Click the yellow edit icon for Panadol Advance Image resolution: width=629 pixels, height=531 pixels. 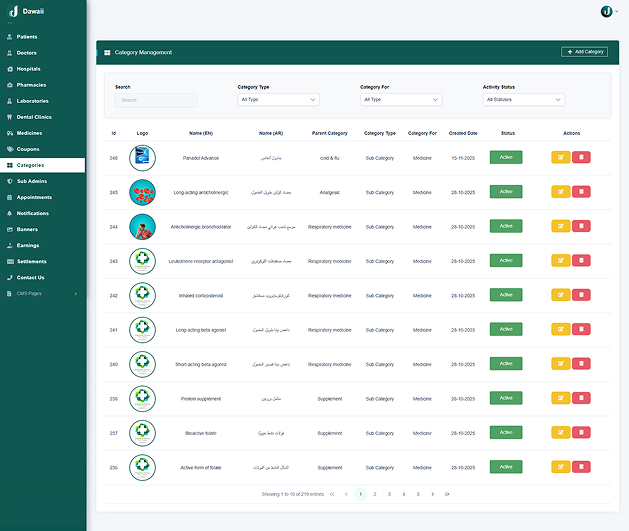560,157
